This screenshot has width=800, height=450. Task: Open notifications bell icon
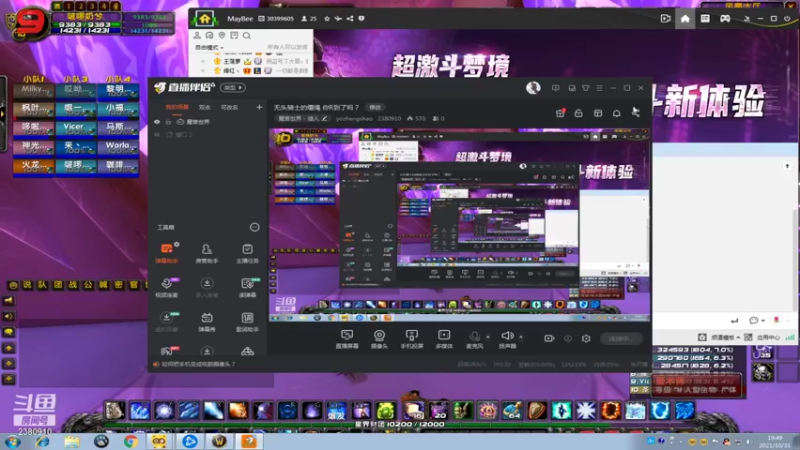(617, 113)
